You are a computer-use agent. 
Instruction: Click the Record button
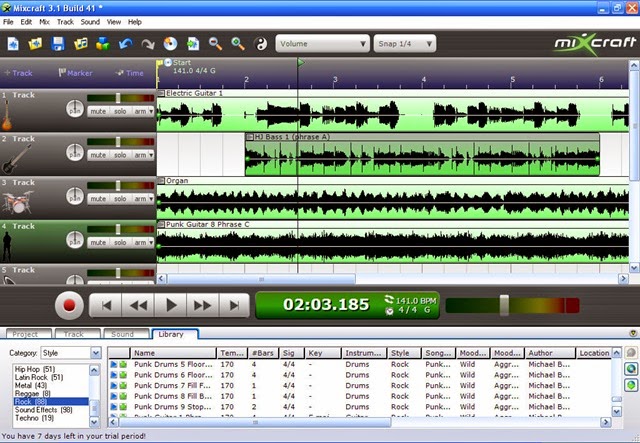tap(69, 305)
